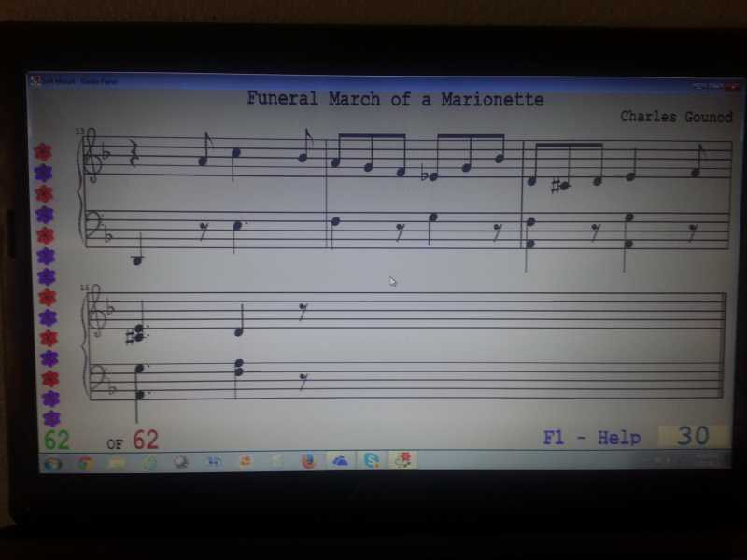
Task: Click the sharped chord in the lower system
Action: tap(138, 333)
